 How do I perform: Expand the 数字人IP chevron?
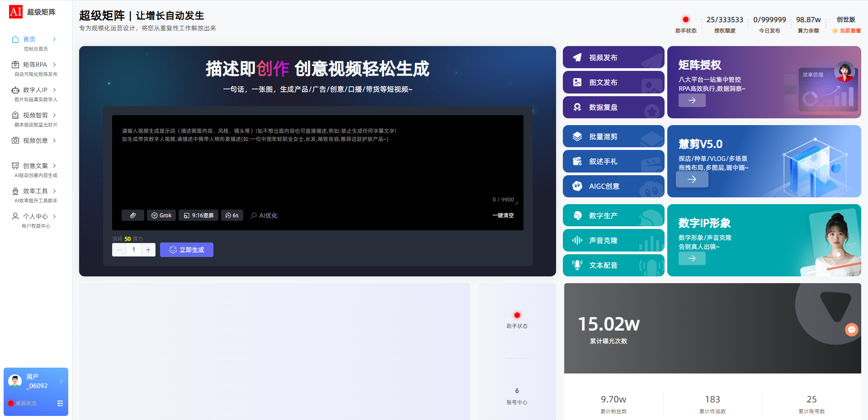coord(54,90)
